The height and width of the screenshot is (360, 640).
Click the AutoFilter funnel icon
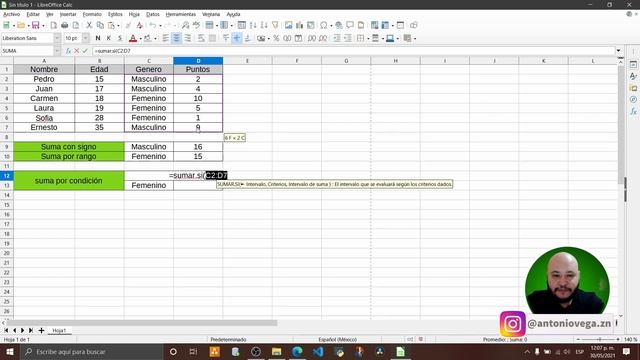tap(275, 25)
